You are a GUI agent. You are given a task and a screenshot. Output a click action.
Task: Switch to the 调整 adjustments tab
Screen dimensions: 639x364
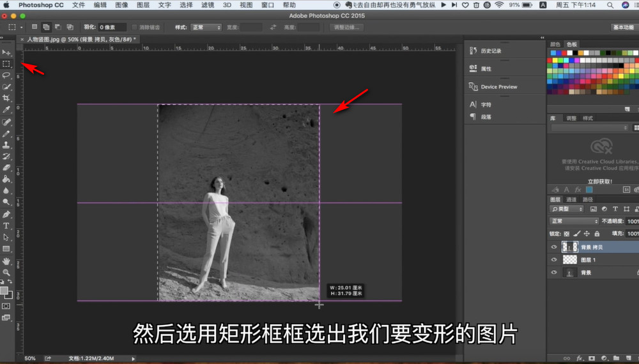(571, 118)
